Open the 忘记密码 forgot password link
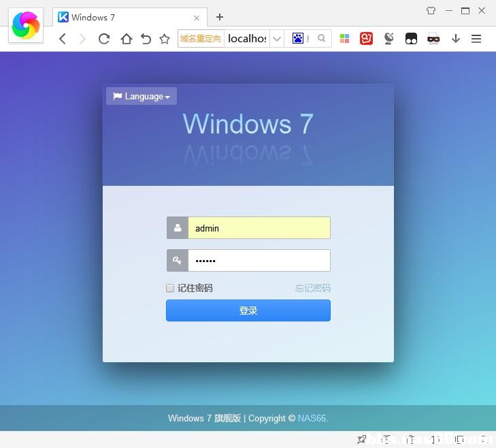Viewport: 496px width, 448px height. (312, 288)
